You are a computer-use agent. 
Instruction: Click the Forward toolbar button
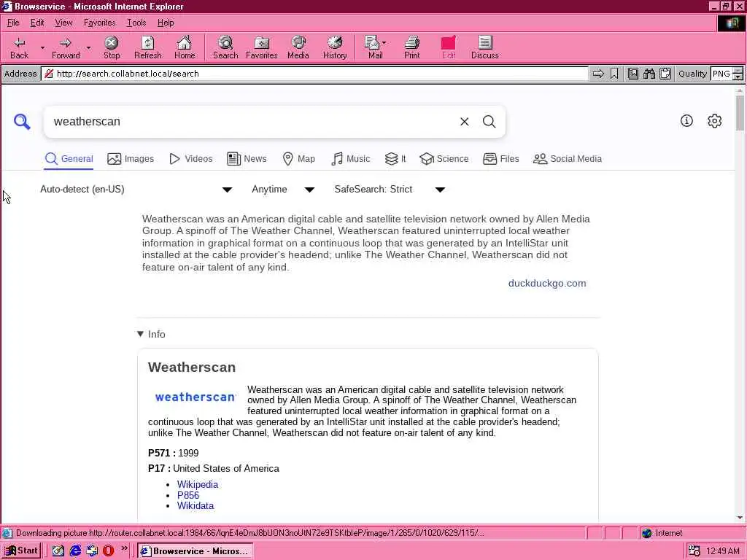coord(66,48)
